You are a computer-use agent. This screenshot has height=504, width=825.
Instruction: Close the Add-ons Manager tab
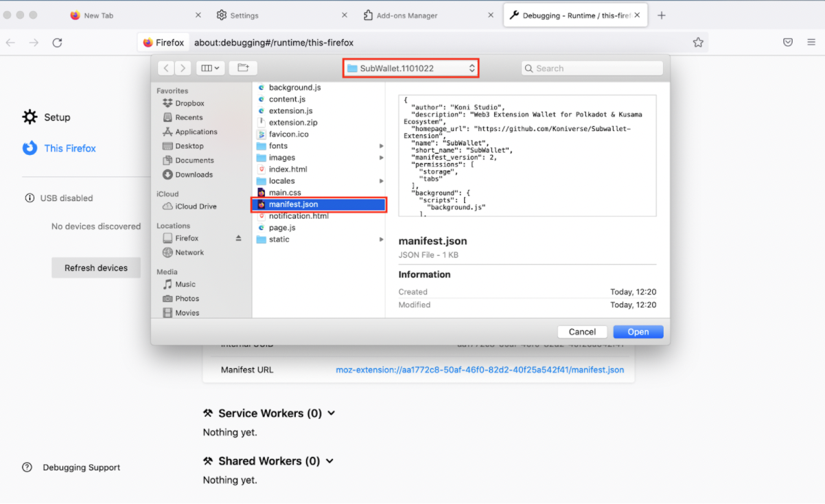point(491,15)
